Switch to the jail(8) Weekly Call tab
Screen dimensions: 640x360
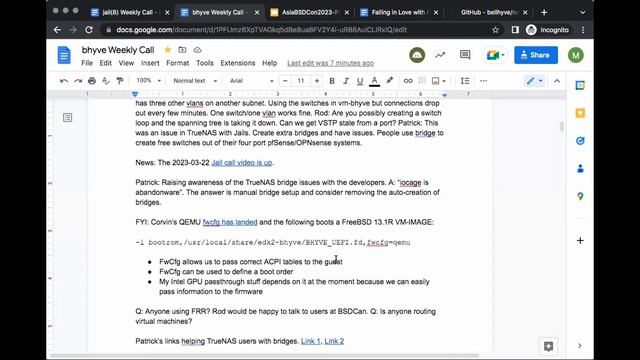[129, 12]
